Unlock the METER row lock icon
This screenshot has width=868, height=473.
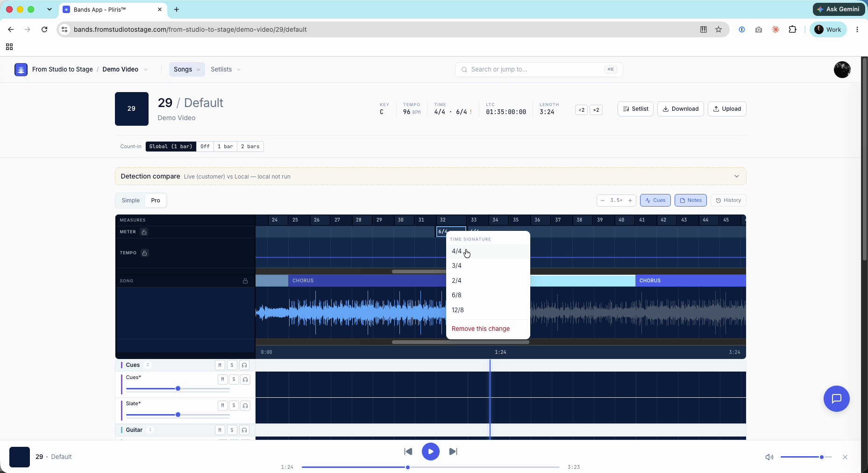[144, 232]
